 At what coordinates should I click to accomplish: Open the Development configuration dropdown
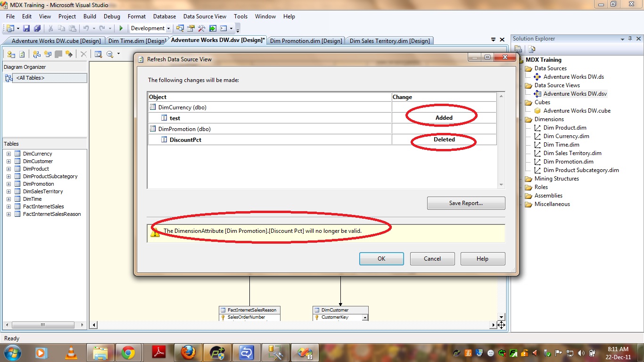pos(150,28)
